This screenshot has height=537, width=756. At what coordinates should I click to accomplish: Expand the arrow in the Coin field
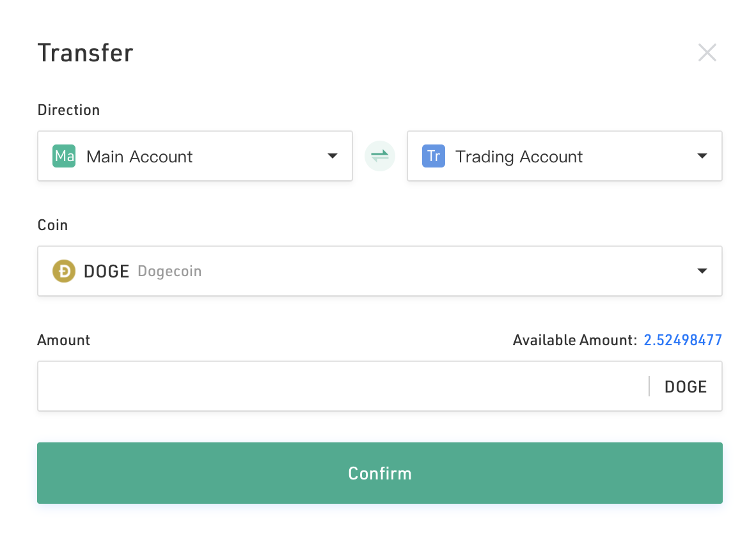coord(702,271)
